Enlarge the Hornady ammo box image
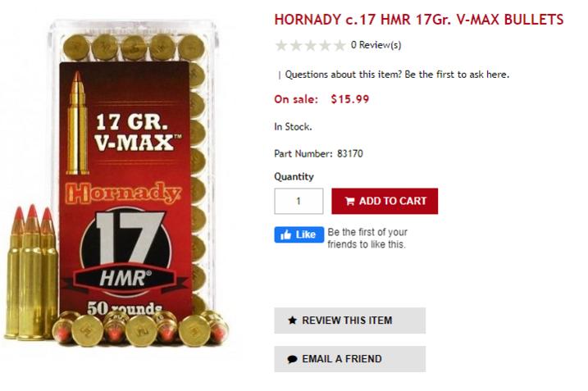The image size is (588, 391). tap(116, 180)
